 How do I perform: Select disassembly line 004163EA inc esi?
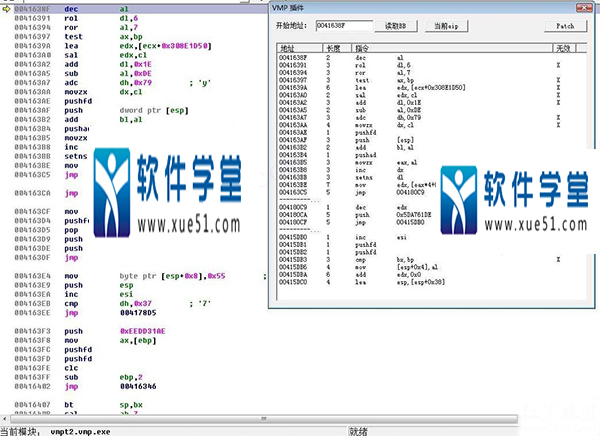point(140,294)
